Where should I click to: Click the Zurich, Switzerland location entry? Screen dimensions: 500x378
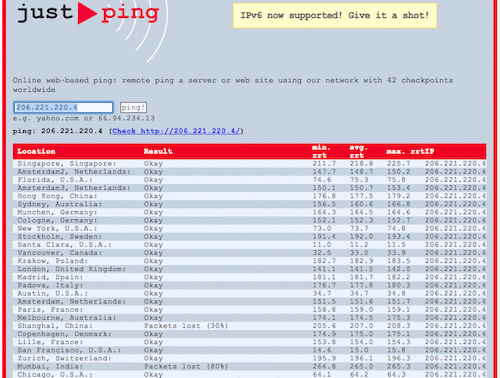pos(64,358)
